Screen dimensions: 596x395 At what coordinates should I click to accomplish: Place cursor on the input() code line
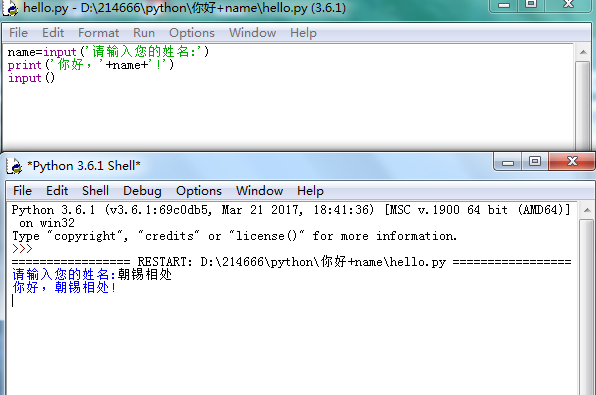coord(32,78)
